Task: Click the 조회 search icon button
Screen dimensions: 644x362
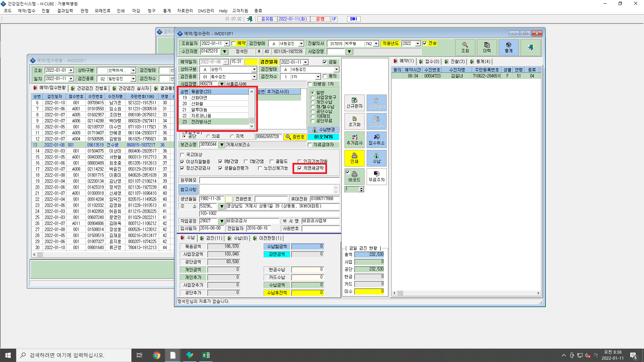Action: coord(465,47)
